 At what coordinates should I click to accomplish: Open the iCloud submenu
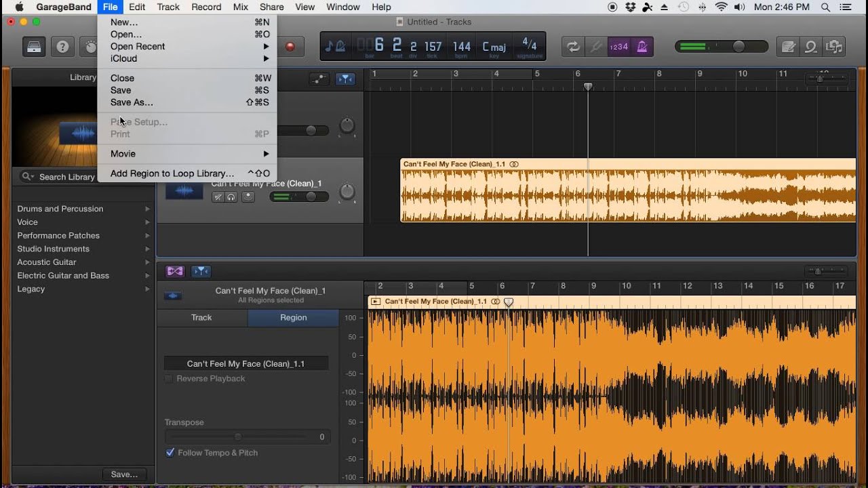[x=187, y=58]
